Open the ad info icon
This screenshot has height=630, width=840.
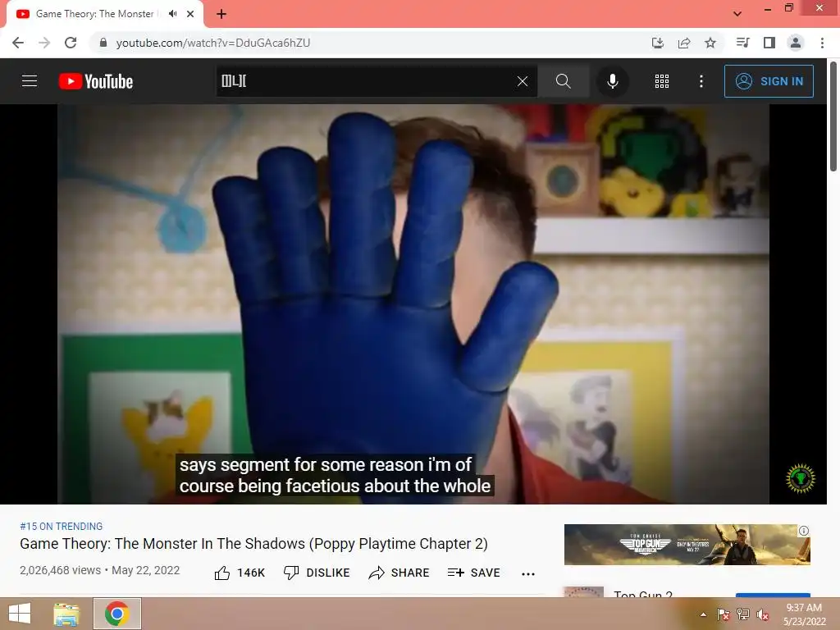804,531
